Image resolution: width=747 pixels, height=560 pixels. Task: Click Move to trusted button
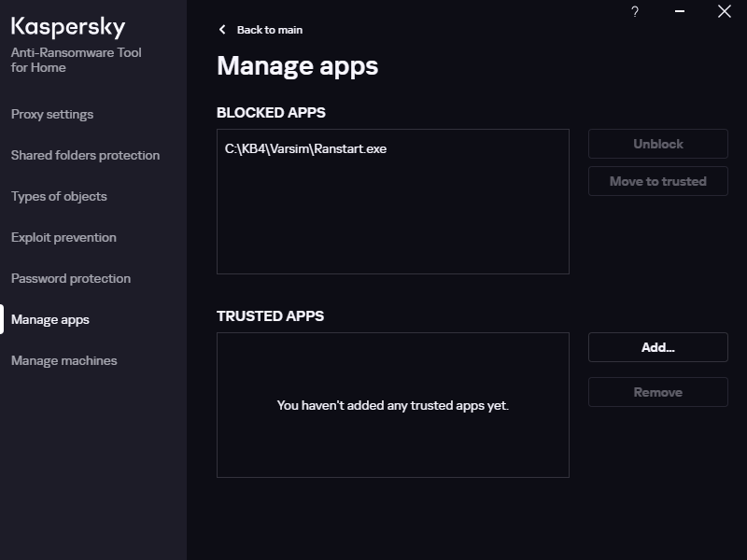(x=657, y=181)
